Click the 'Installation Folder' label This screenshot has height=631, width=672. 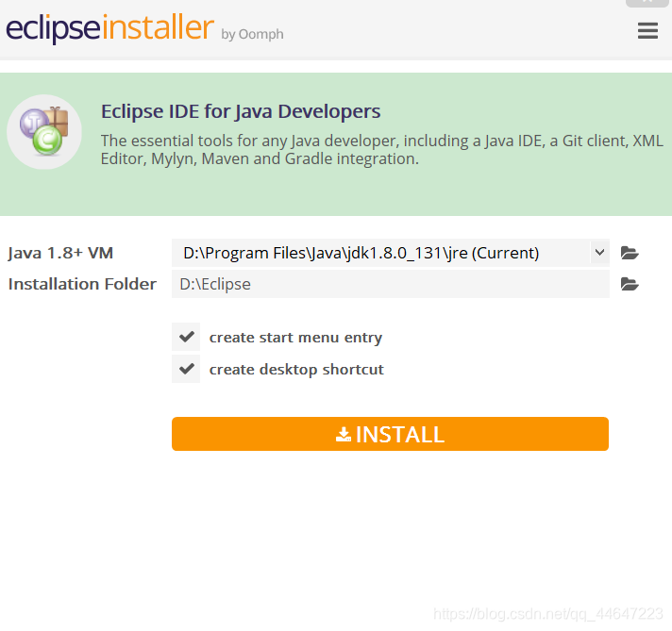(x=82, y=284)
